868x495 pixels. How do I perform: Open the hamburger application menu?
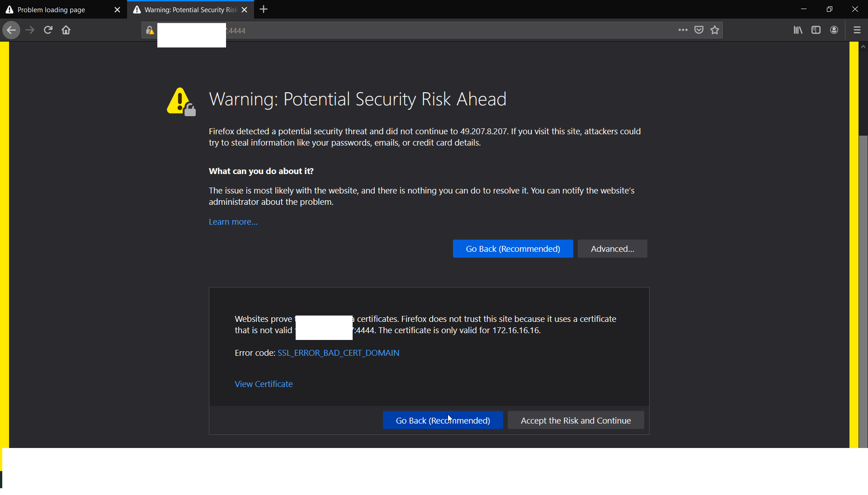click(x=857, y=30)
